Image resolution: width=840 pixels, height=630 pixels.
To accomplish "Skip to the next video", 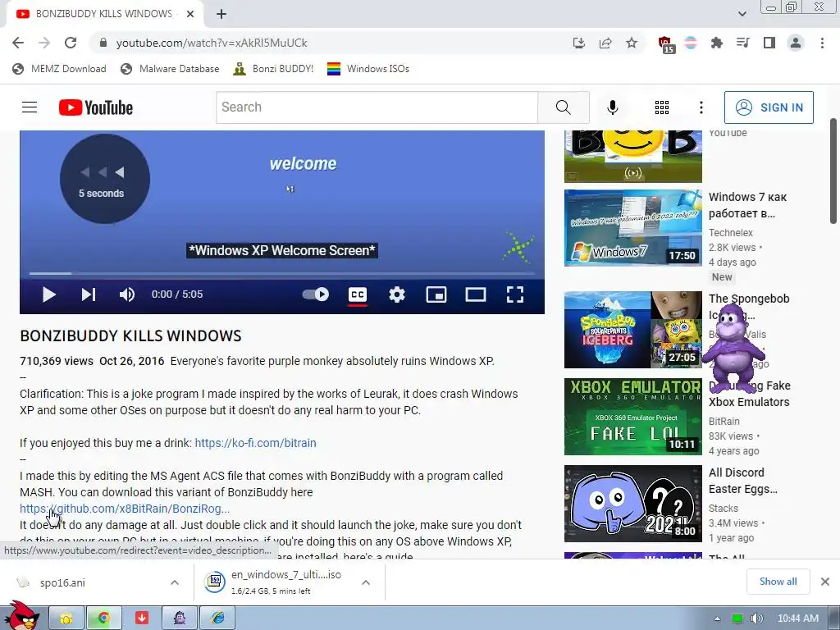I will pyautogui.click(x=88, y=294).
